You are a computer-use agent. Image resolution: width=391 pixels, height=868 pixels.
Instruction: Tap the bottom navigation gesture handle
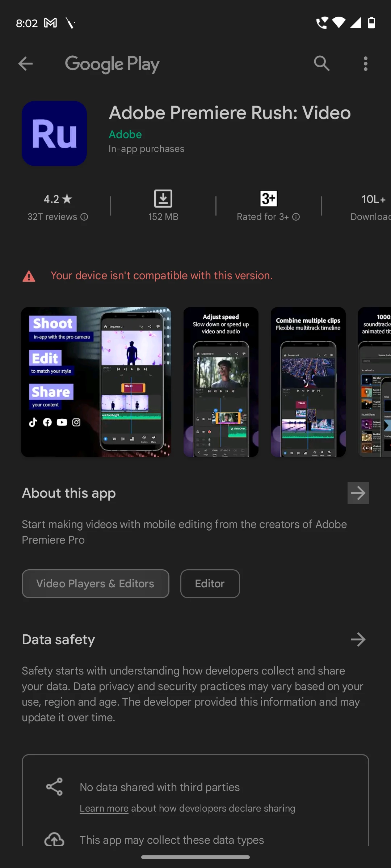pyautogui.click(x=195, y=857)
